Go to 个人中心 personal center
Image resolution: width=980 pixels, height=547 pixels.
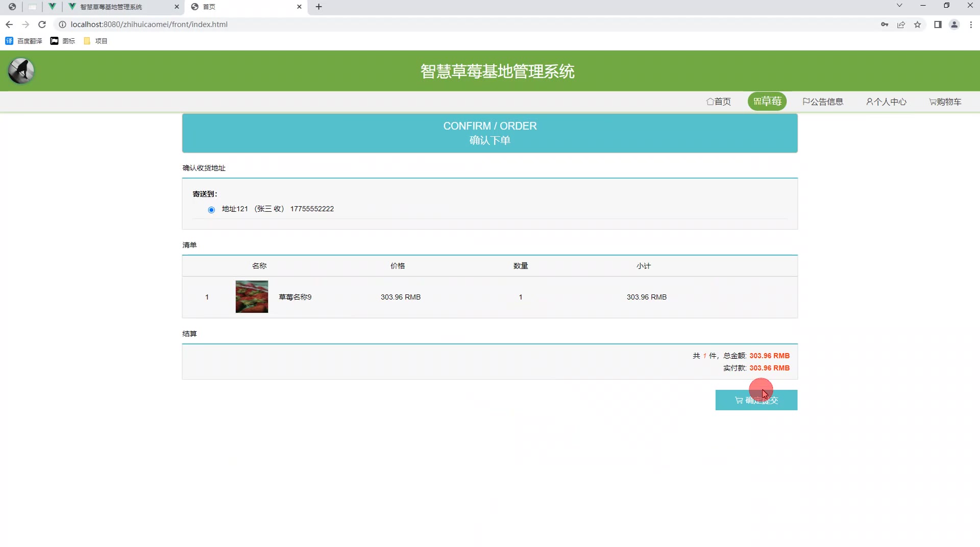[886, 102]
